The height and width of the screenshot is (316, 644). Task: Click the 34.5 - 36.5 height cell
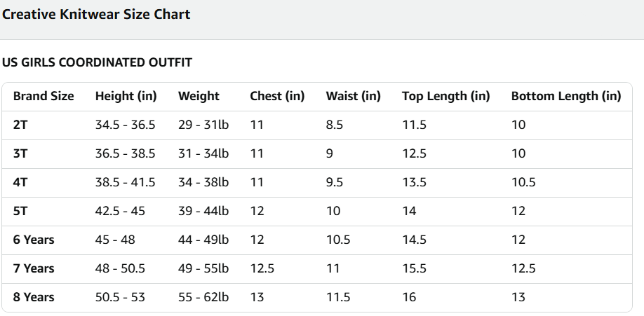[x=125, y=125]
